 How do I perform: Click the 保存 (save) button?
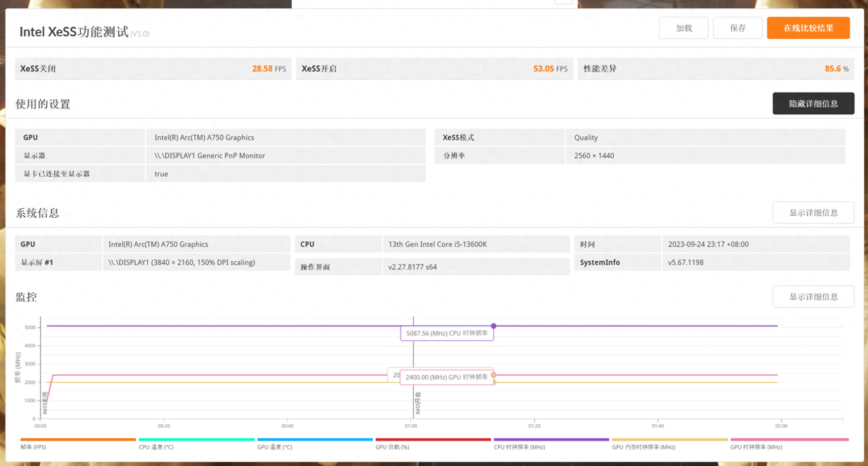click(737, 28)
